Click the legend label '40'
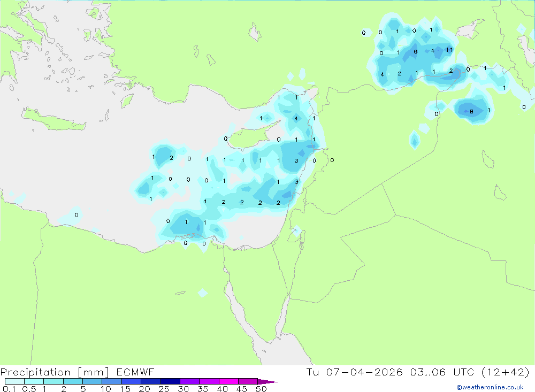The width and height of the screenshot is (535, 392). (222, 389)
